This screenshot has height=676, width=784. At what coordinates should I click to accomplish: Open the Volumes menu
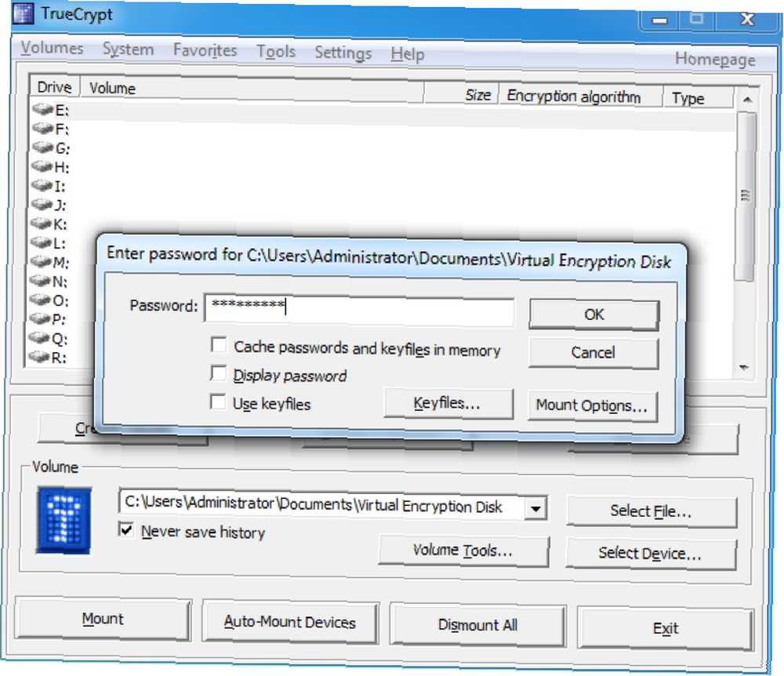[x=52, y=48]
